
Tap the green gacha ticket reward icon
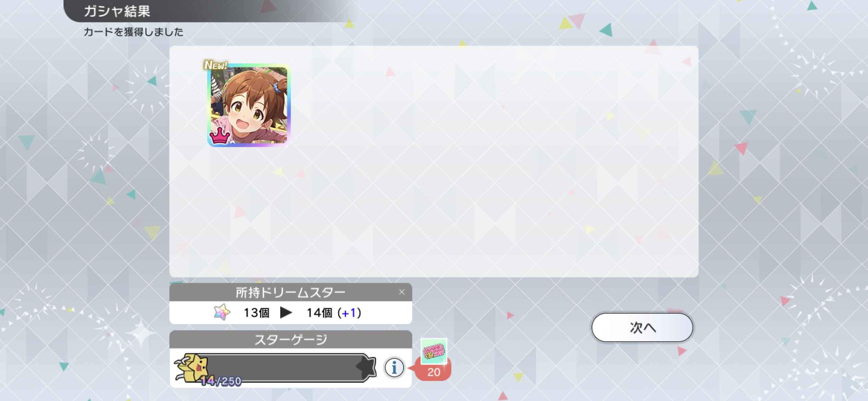coord(434,351)
